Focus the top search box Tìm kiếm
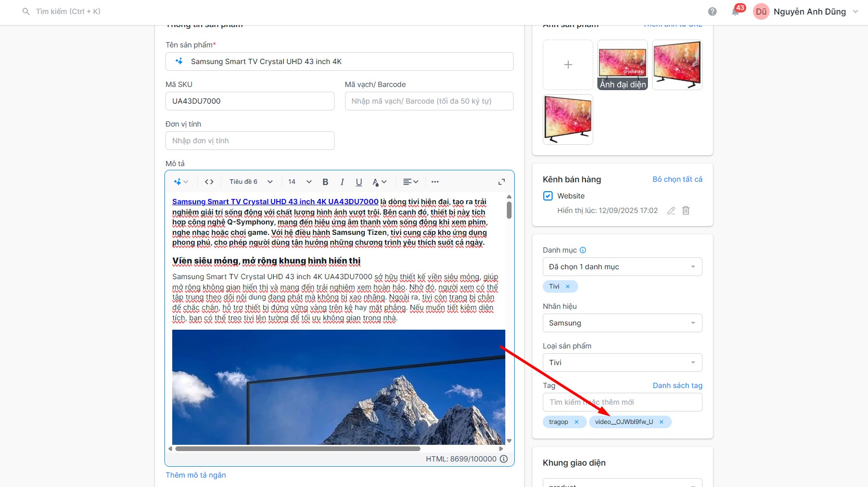 click(68, 11)
